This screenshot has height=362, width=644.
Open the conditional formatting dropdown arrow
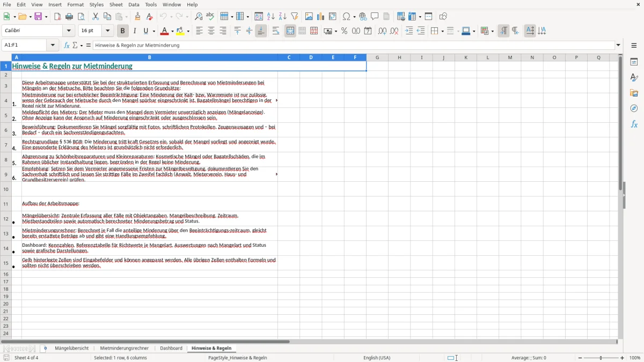click(492, 31)
